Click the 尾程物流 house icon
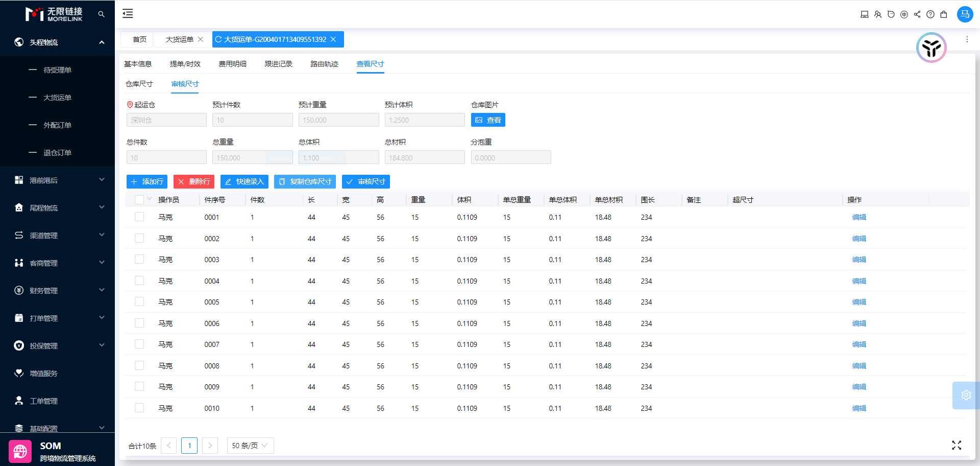 click(19, 207)
